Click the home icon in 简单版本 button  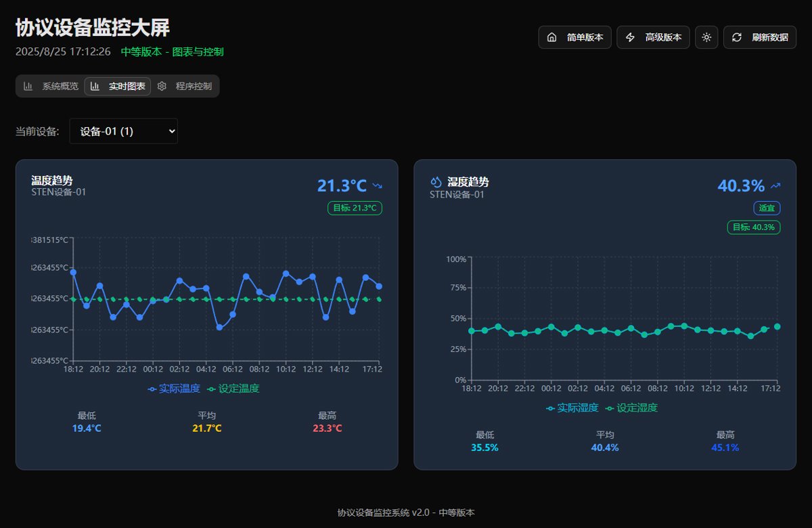click(x=551, y=37)
